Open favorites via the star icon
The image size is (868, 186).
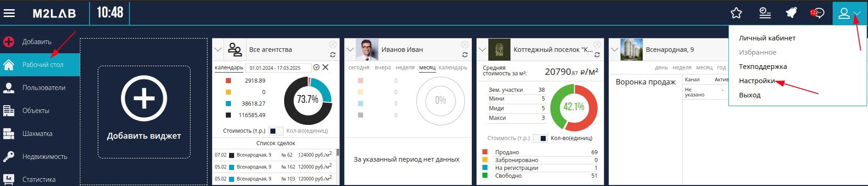(736, 13)
